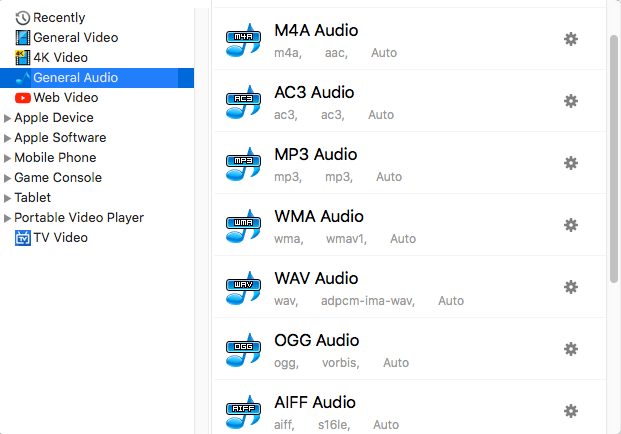Open WMA Audio profile settings gear
Screen dimensions: 621x434
pyautogui.click(x=571, y=225)
